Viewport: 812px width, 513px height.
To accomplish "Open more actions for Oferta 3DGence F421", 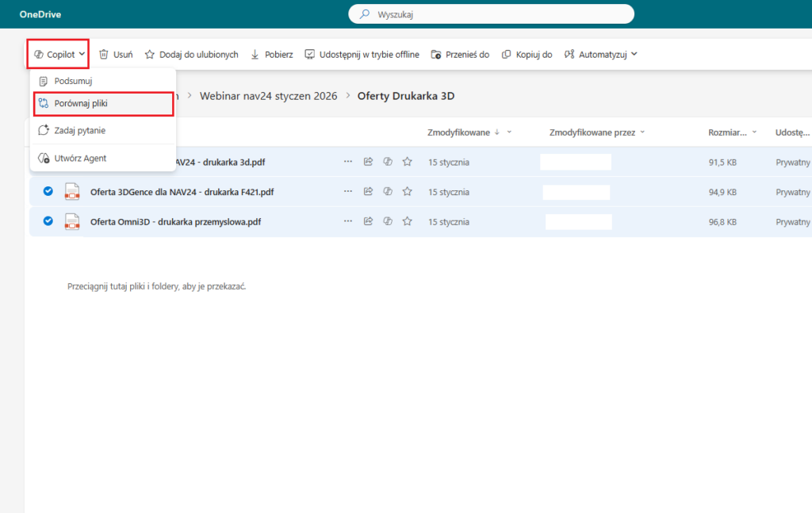I will [x=348, y=192].
